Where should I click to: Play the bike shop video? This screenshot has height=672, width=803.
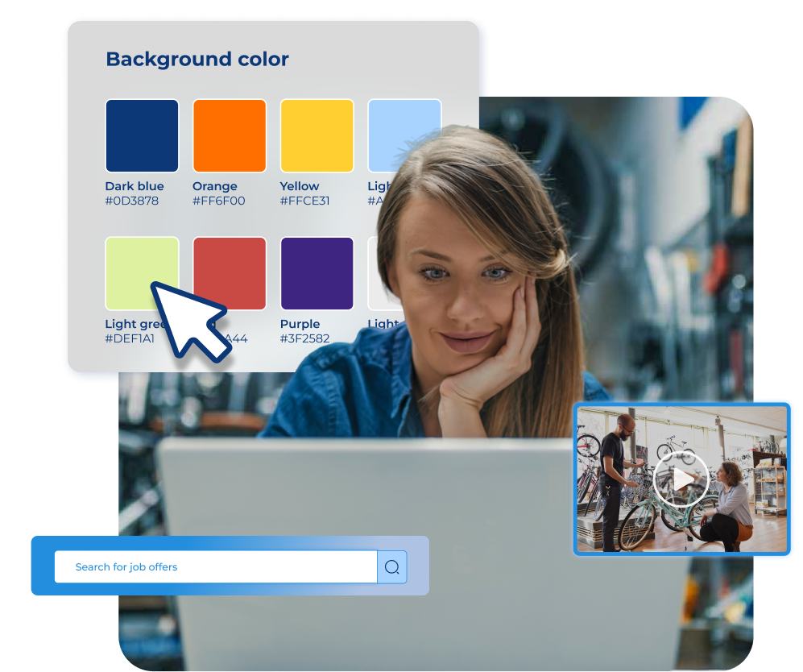tap(681, 480)
